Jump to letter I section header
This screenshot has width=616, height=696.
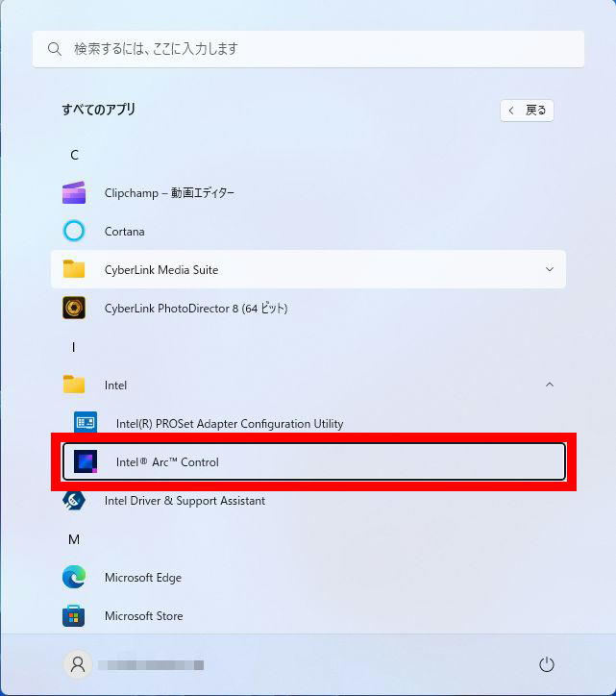tap(73, 347)
